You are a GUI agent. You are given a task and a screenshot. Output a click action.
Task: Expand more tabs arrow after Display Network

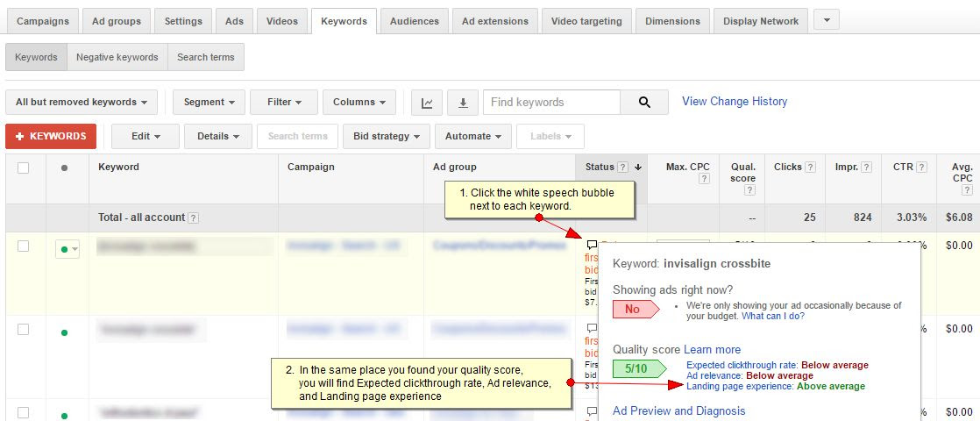point(827,21)
